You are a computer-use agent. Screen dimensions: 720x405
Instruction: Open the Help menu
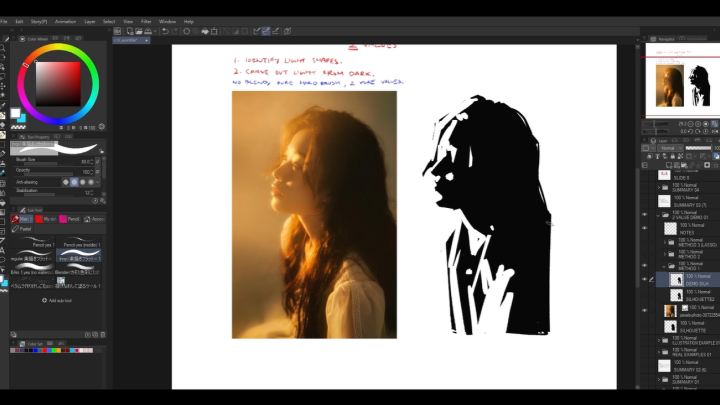[189, 22]
